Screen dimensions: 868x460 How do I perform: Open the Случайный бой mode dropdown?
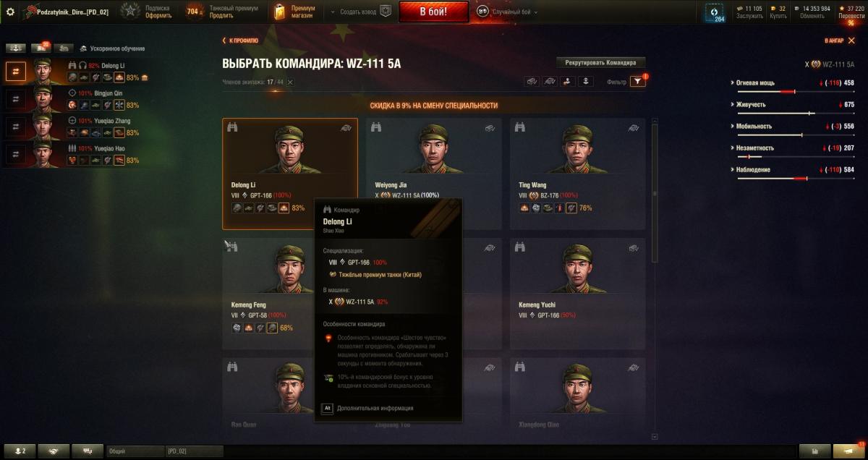coord(509,12)
